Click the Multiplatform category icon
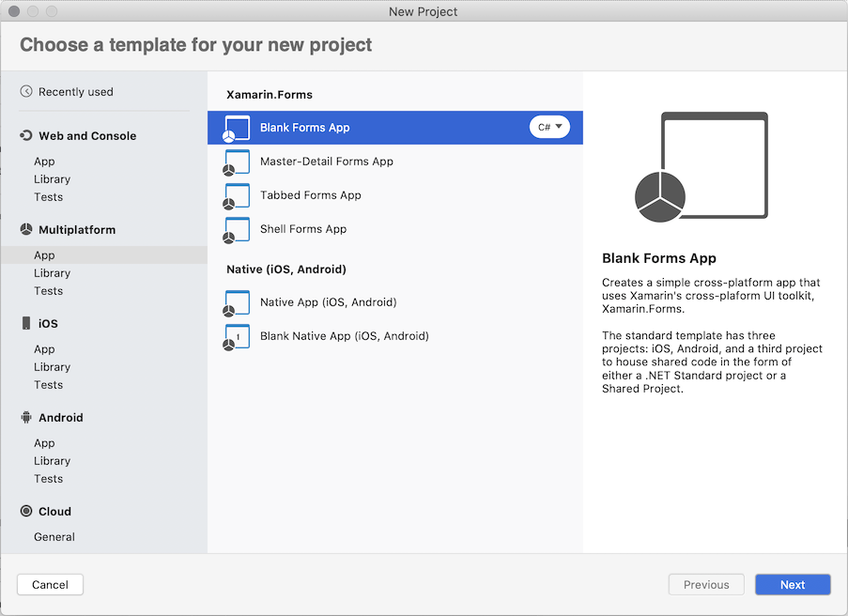Viewport: 848px width, 616px height. point(26,229)
